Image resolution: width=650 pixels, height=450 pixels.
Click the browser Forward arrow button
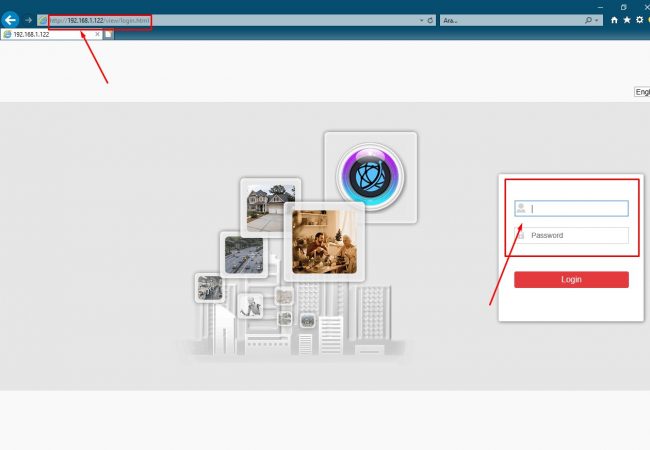click(29, 20)
